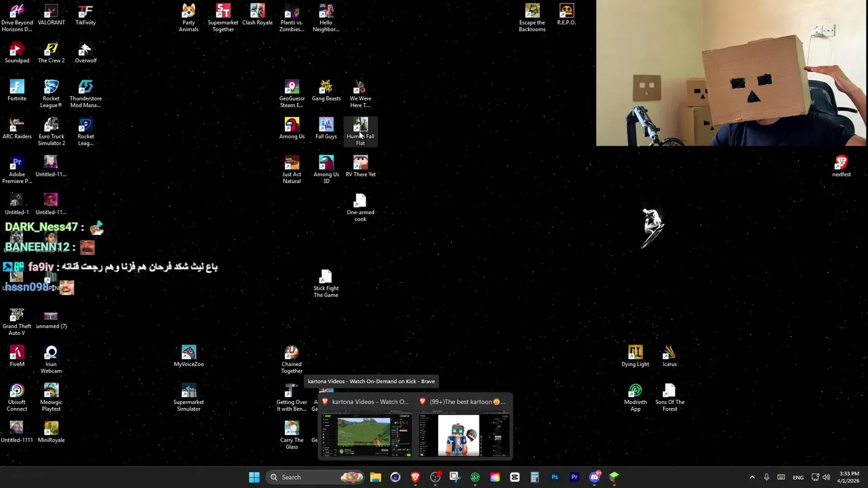Click Plants vs. Zombies desktop icon
Viewport: 868px width, 488px height.
click(292, 18)
